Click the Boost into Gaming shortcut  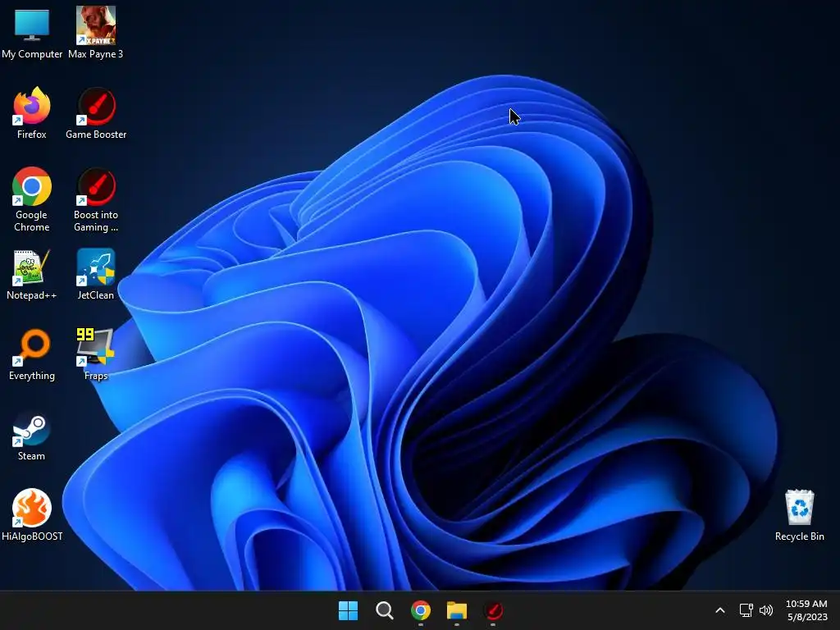[x=96, y=199]
